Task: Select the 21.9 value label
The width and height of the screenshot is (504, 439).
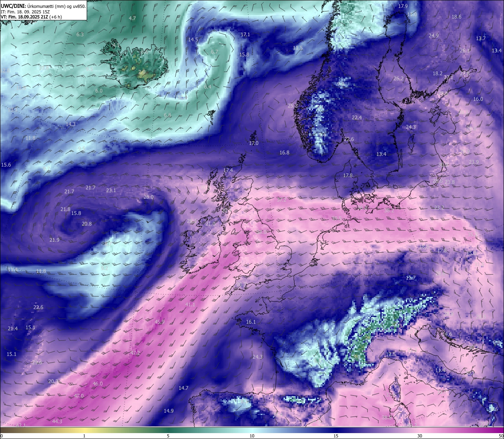Action: click(54, 240)
